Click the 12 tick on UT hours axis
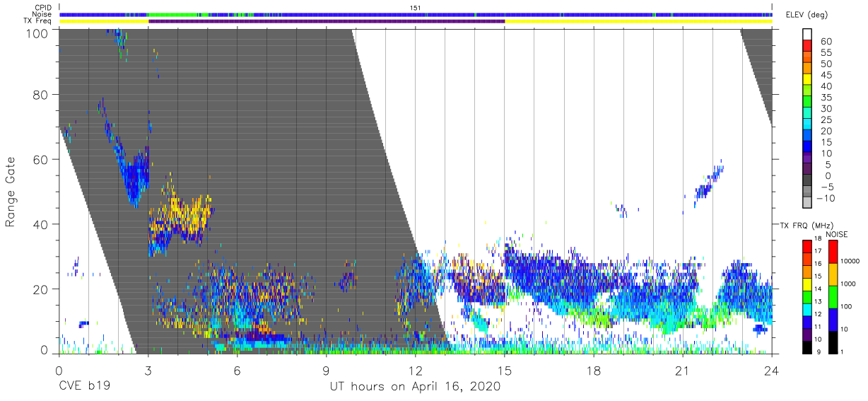868x401 pixels. 416,370
